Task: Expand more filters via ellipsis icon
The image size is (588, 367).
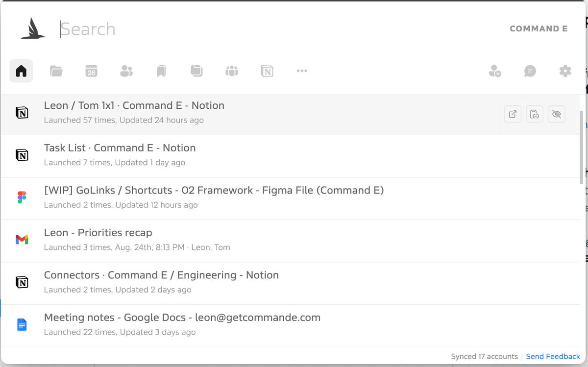Action: coord(302,71)
